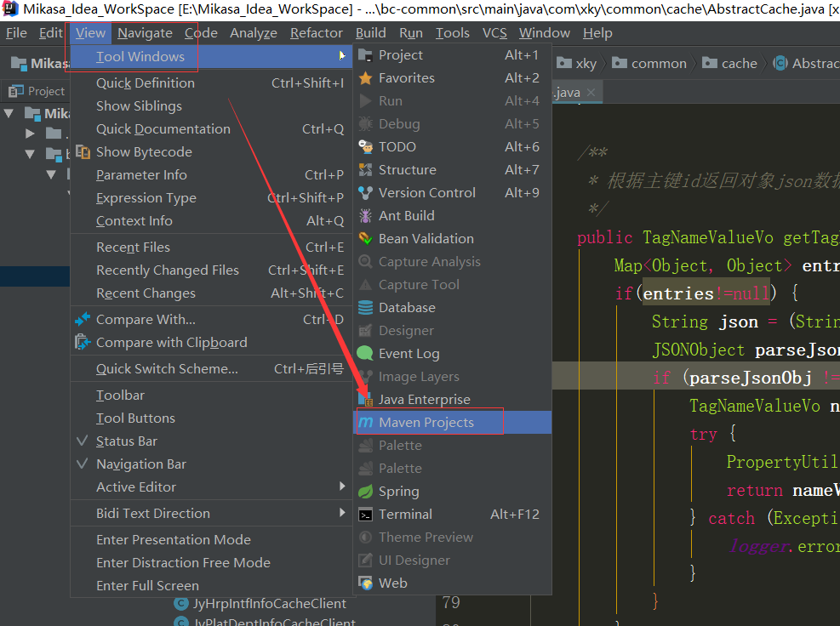Select Recent Changes

[211, 293]
